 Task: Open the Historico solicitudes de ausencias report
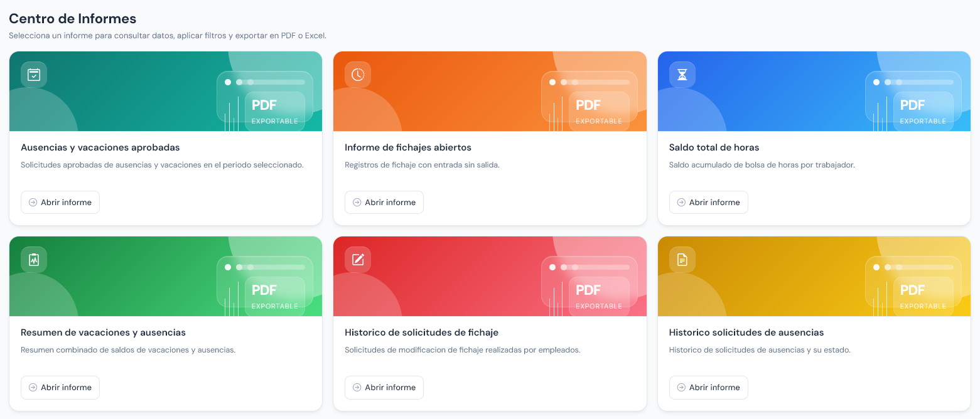(x=709, y=388)
